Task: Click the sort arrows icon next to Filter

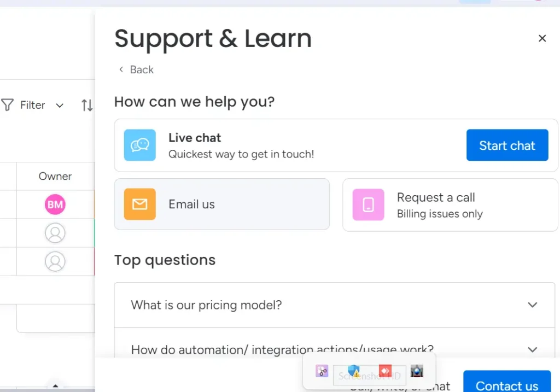Action: [87, 105]
